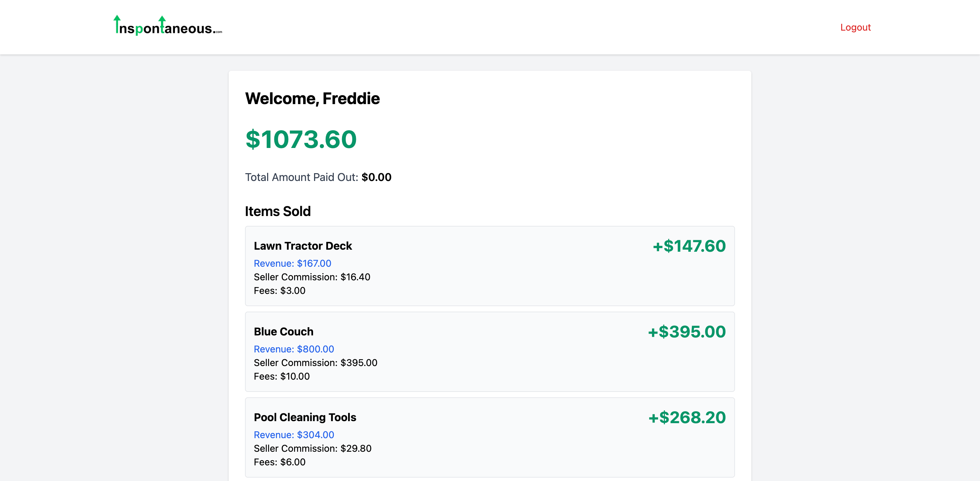Select the Pool Cleaning Tools item title

[305, 417]
